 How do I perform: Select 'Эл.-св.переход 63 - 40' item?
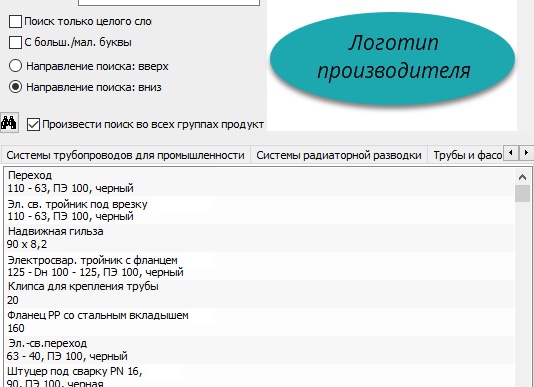point(260,350)
